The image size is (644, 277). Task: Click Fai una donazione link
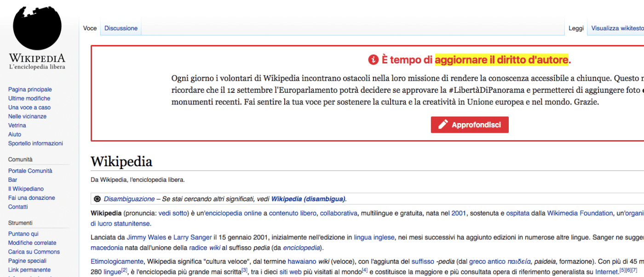(x=31, y=198)
